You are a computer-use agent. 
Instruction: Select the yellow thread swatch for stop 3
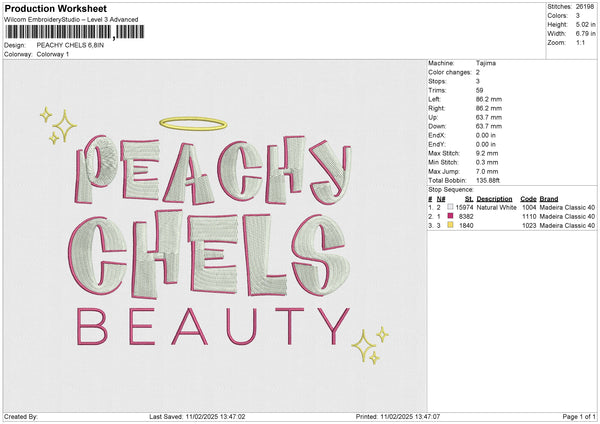(x=452, y=226)
